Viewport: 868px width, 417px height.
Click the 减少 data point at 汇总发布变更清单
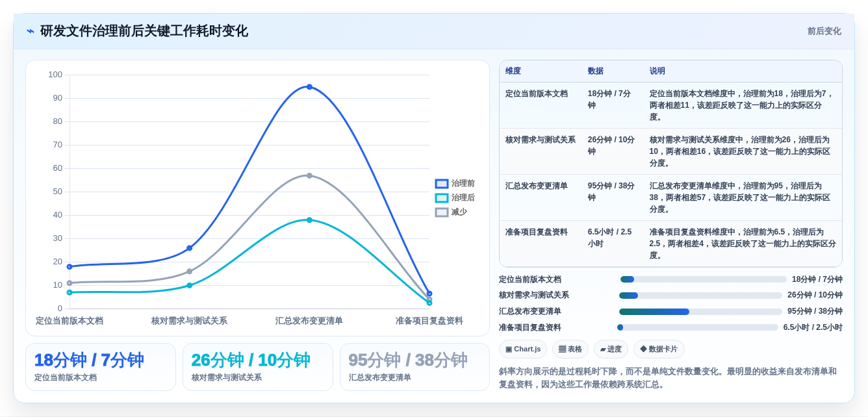click(309, 175)
